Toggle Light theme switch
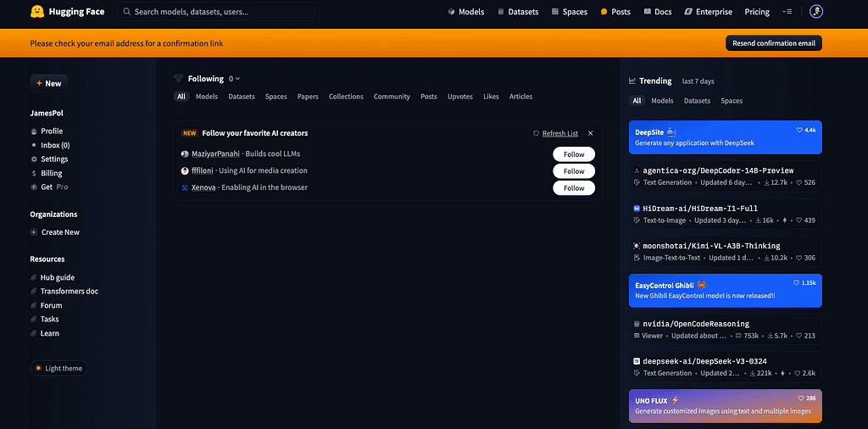 pyautogui.click(x=58, y=368)
